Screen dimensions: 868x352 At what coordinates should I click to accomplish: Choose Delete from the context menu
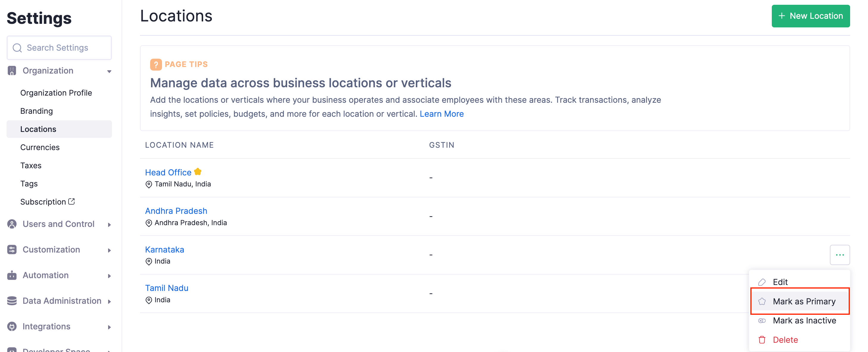[785, 340]
